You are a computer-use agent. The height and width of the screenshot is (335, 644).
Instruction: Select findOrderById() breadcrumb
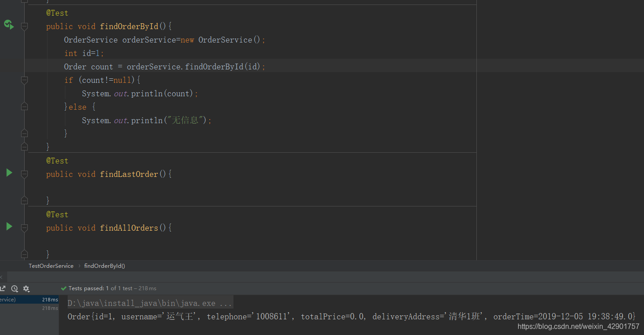pos(104,266)
